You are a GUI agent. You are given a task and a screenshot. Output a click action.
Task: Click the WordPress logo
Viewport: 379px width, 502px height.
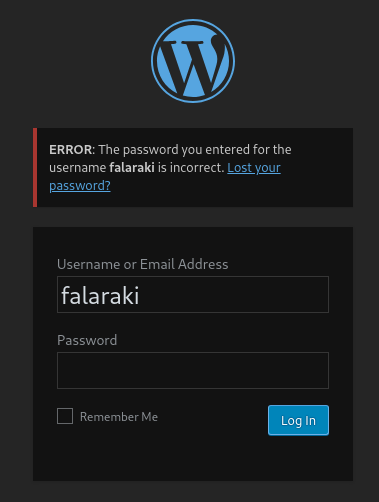click(x=193, y=61)
